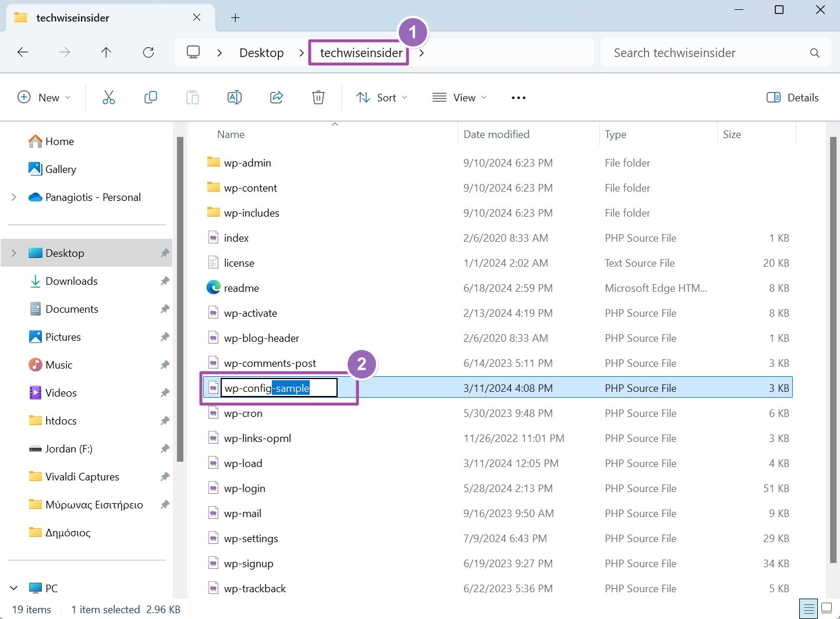Click the readme Edge file icon

tap(214, 288)
